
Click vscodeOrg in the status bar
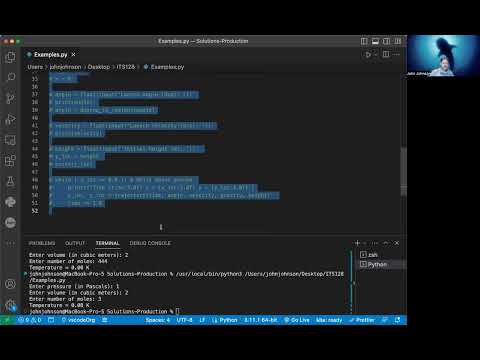click(79, 320)
